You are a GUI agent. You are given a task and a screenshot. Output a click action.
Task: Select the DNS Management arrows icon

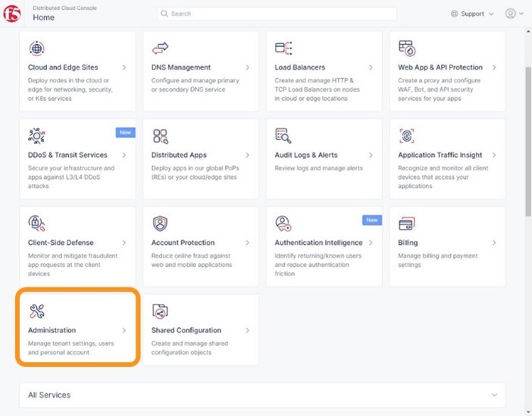point(160,48)
